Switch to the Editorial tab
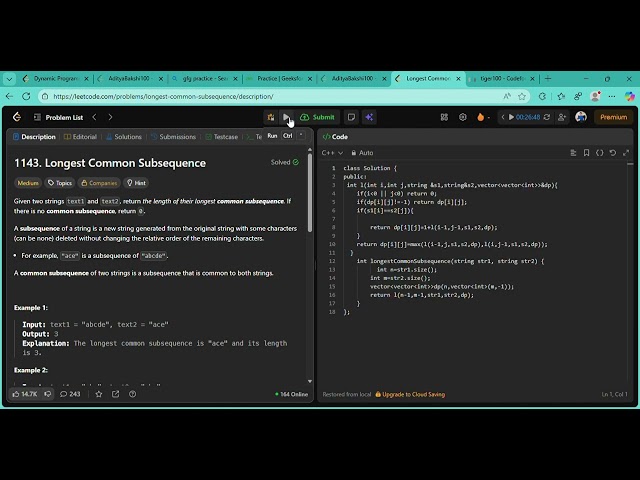Screen dimensions: 640x480 (x=80, y=137)
